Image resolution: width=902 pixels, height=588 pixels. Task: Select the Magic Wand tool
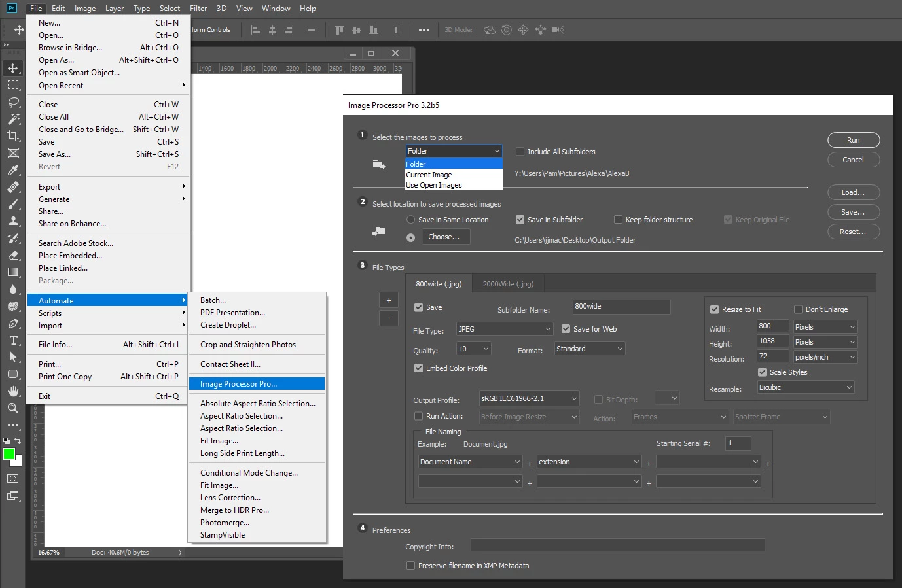click(x=13, y=119)
